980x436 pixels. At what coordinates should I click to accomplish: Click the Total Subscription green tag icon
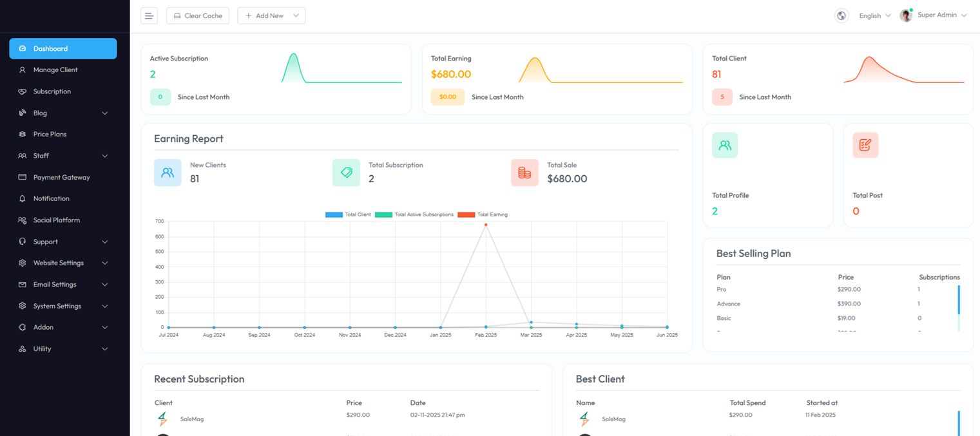tap(346, 173)
